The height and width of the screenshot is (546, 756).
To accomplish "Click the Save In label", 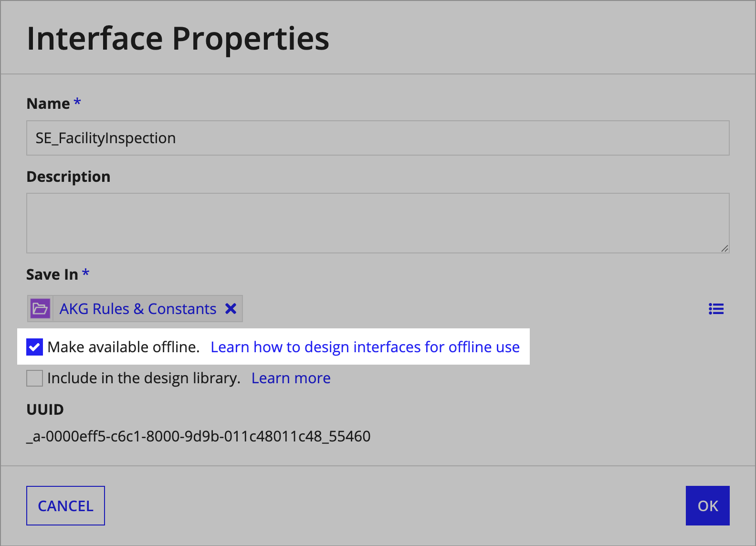I will (x=52, y=274).
